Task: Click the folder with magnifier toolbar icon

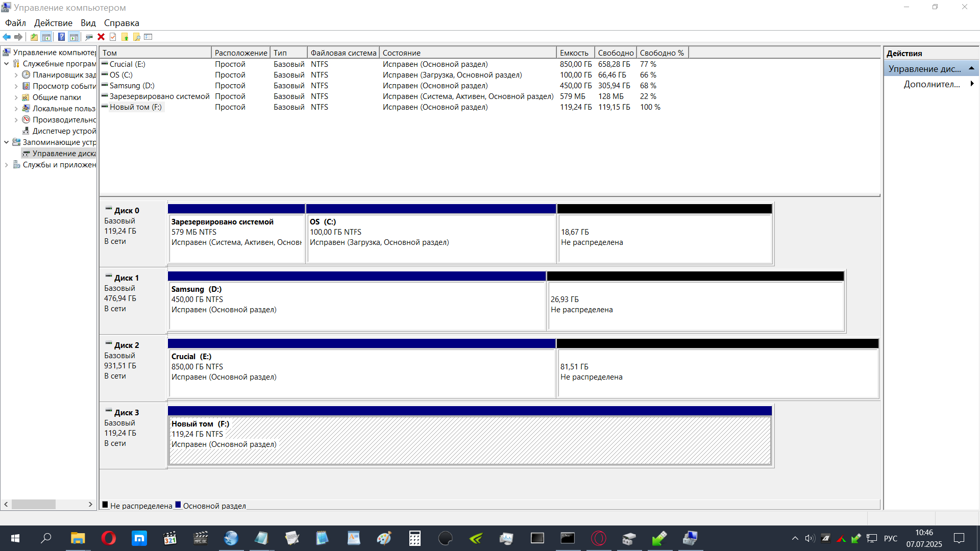Action: click(136, 37)
